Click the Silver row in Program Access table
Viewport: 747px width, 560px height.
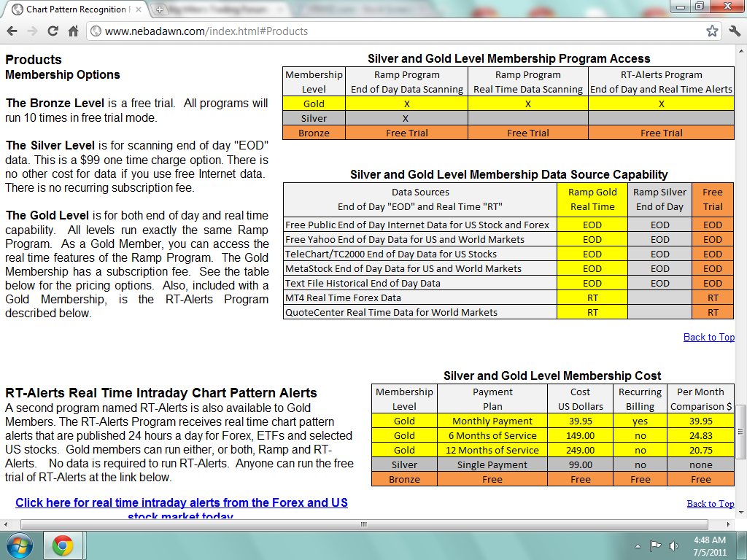(508, 118)
